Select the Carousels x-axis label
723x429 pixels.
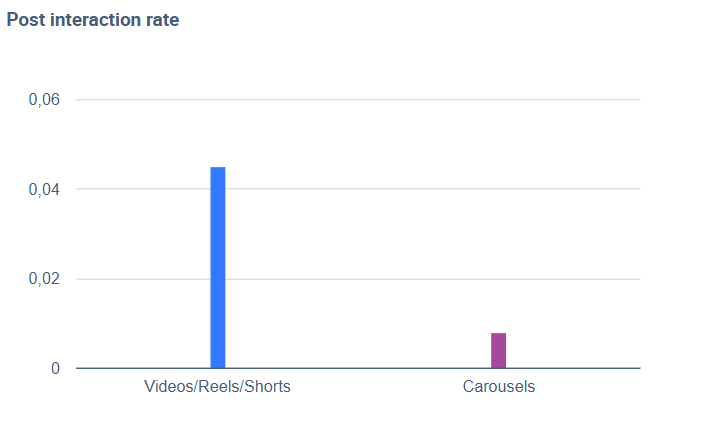click(498, 386)
